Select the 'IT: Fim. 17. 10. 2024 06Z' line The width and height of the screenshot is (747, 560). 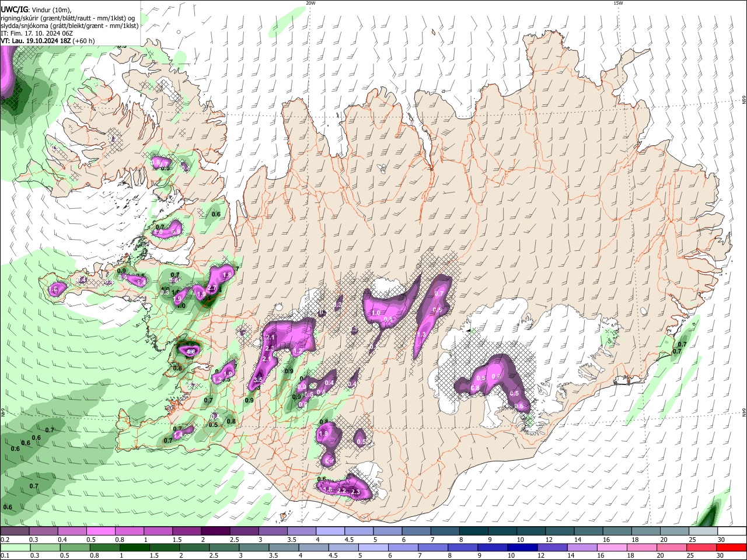click(37, 33)
